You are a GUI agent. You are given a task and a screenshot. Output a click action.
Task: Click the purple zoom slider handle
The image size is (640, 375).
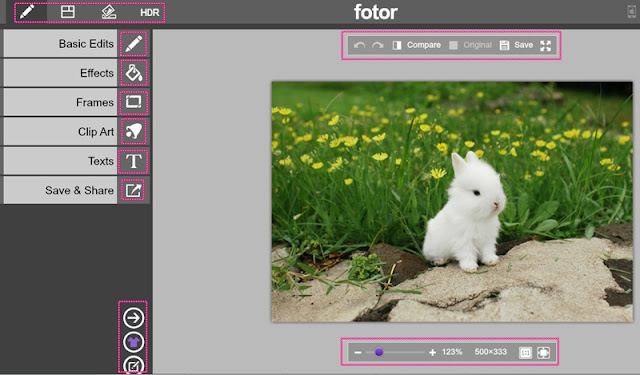coord(379,352)
